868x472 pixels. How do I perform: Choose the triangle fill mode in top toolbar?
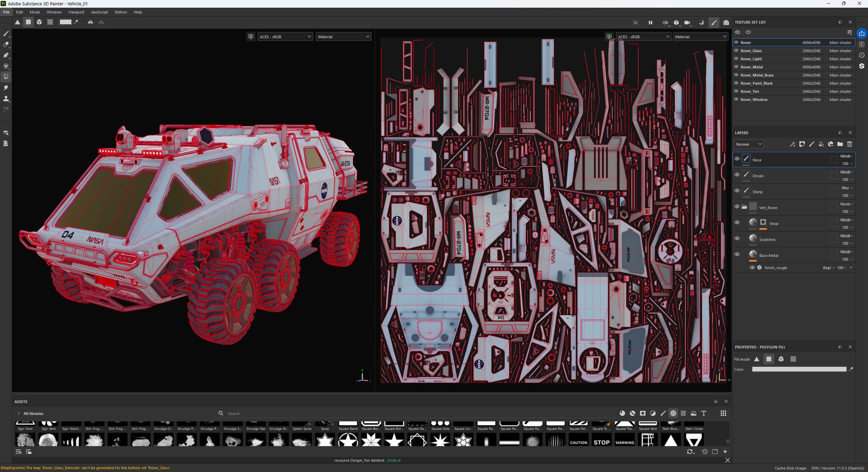pos(17,22)
